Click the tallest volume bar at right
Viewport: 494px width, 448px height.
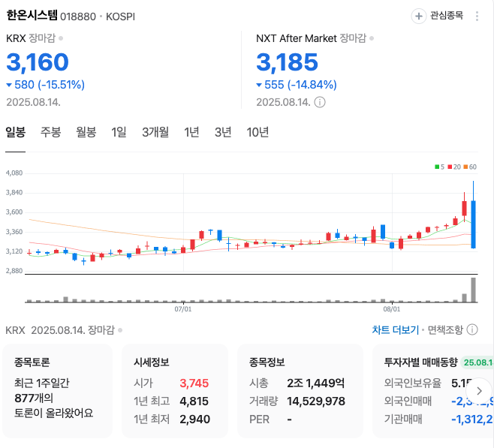click(x=473, y=290)
